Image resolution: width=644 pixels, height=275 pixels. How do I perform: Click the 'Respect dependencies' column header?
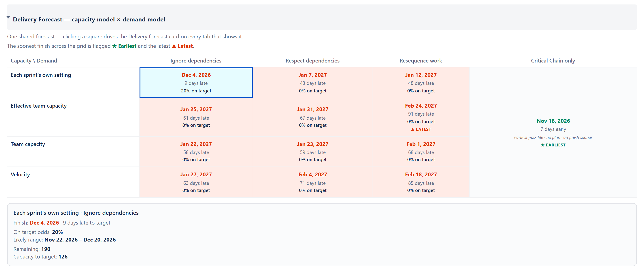pos(313,61)
